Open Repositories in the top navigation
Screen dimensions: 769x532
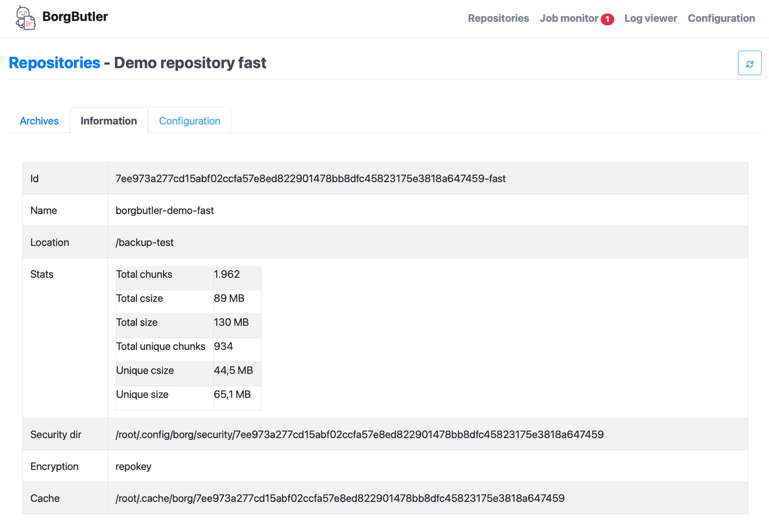(498, 18)
